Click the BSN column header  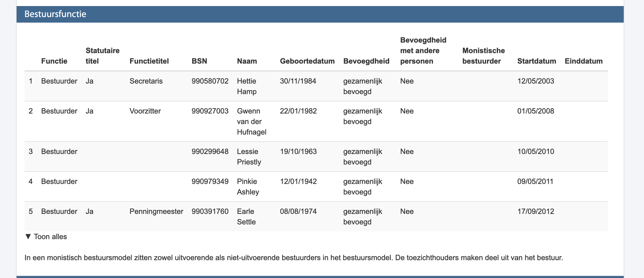[x=199, y=61]
